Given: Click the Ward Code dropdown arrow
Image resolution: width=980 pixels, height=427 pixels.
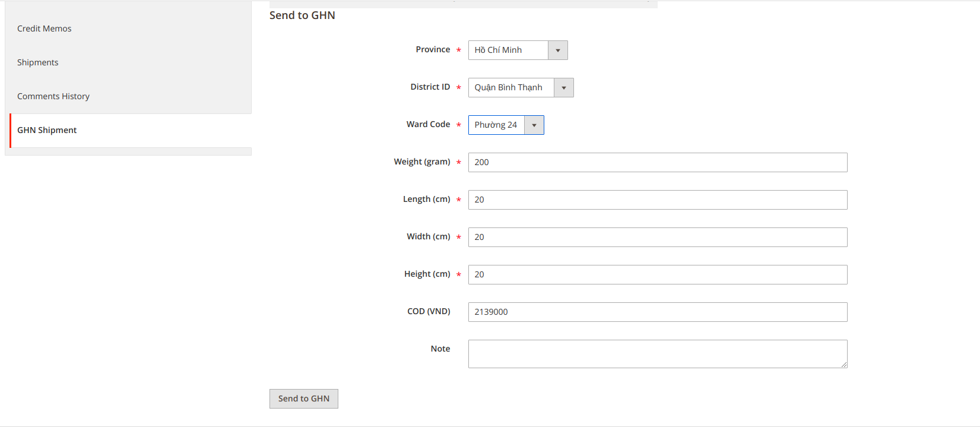Looking at the screenshot, I should (x=534, y=125).
